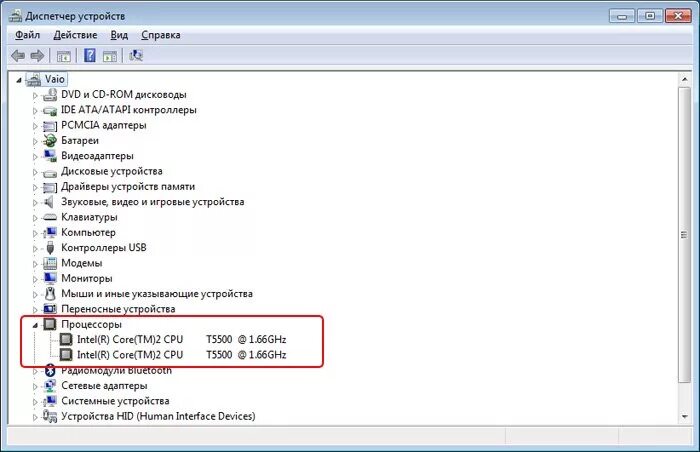Maximize the Диспетчер устройств window
The image size is (700, 452).
[x=650, y=17]
